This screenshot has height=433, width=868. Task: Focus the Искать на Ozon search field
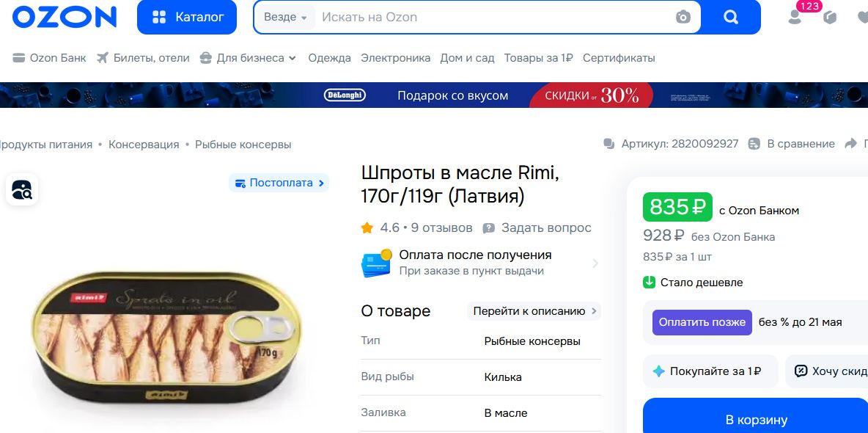pyautogui.click(x=493, y=17)
